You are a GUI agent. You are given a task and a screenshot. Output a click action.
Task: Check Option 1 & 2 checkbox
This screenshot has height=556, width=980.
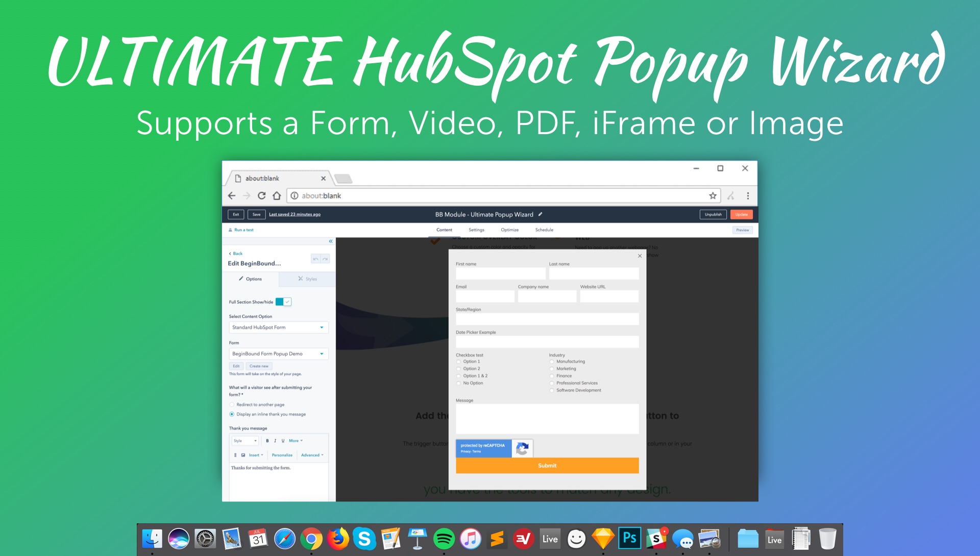[x=458, y=376]
